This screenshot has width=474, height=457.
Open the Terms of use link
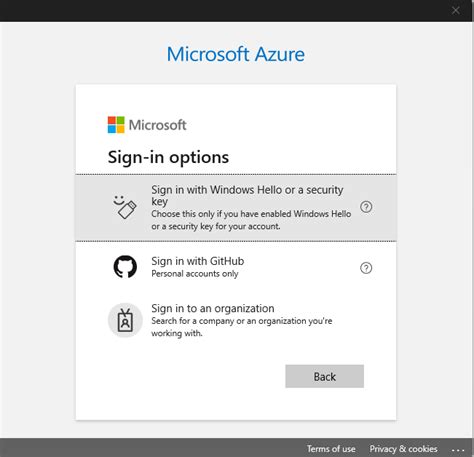331,449
